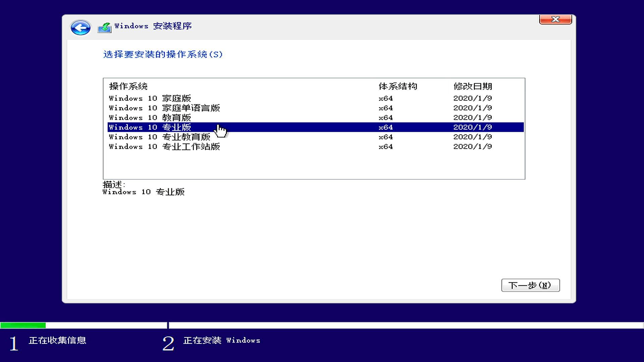644x362 pixels.
Task: Click the Windows installer logo icon
Action: (104, 27)
